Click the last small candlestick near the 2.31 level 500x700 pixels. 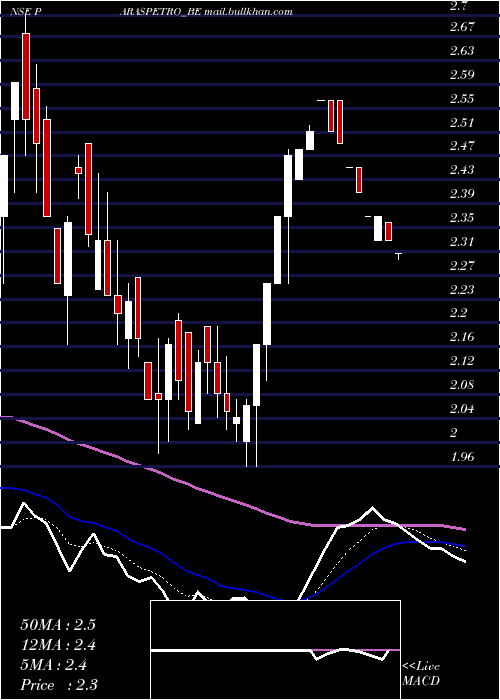(398, 255)
